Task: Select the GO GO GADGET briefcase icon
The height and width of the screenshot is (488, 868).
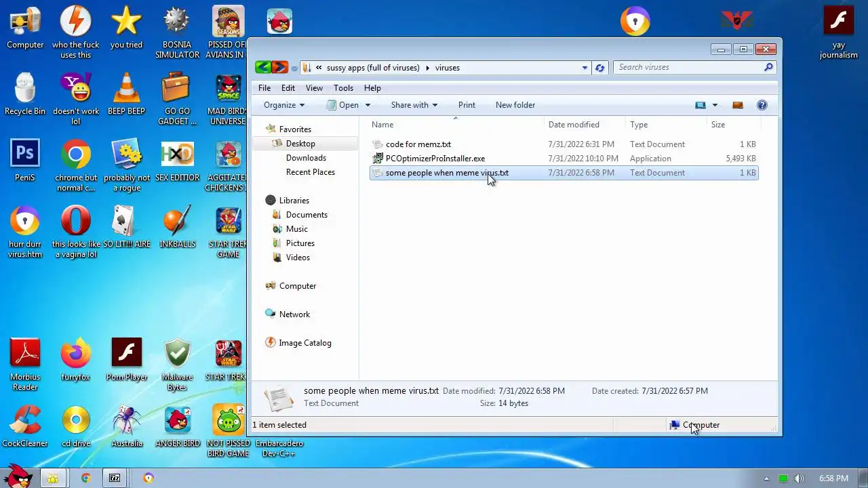Action: click(177, 99)
